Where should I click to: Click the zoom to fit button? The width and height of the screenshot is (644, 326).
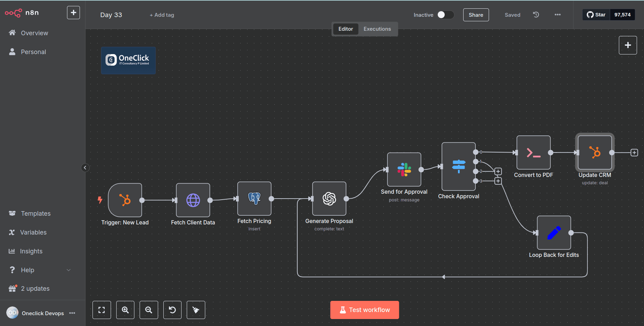[x=102, y=310]
